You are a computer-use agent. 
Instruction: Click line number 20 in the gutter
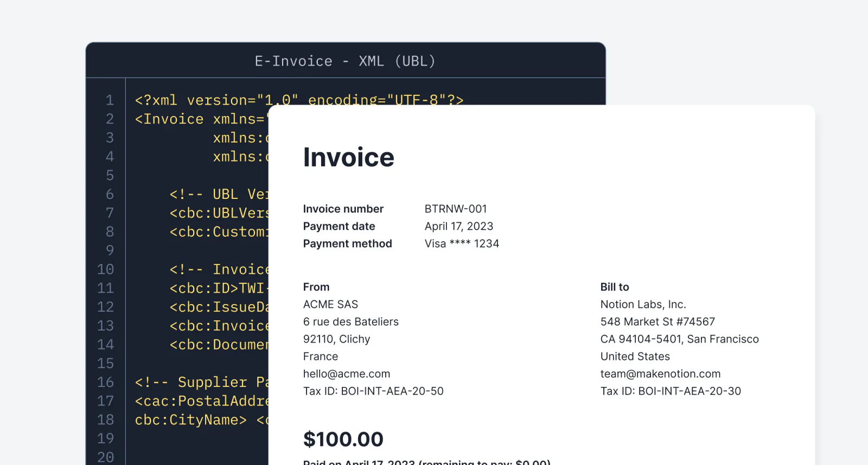click(105, 457)
